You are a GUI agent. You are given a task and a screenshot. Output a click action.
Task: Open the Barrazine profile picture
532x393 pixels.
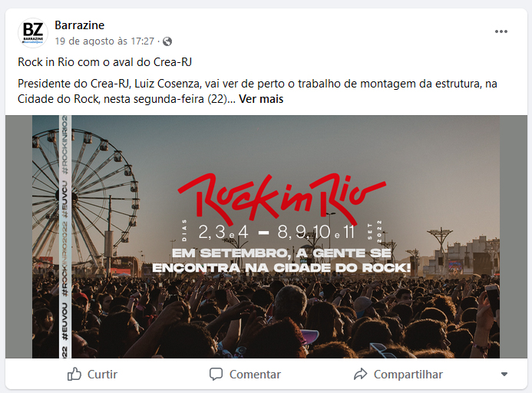point(32,33)
